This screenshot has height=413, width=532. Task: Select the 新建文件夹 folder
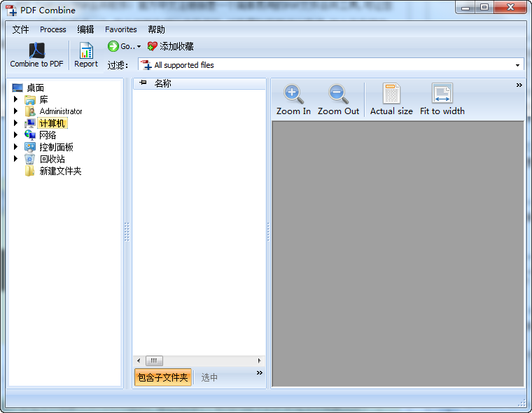(x=60, y=171)
